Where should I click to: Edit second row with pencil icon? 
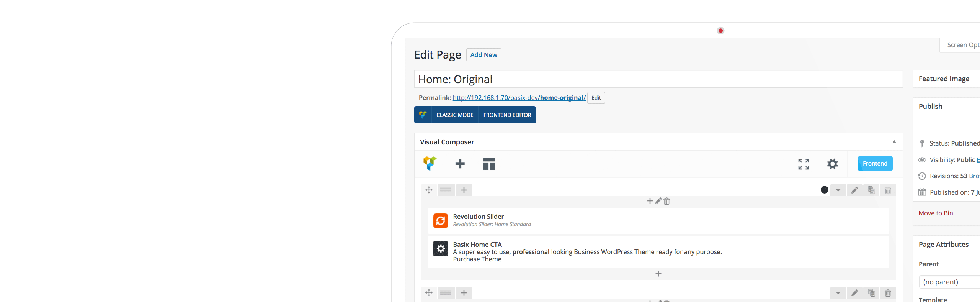pos(854,293)
